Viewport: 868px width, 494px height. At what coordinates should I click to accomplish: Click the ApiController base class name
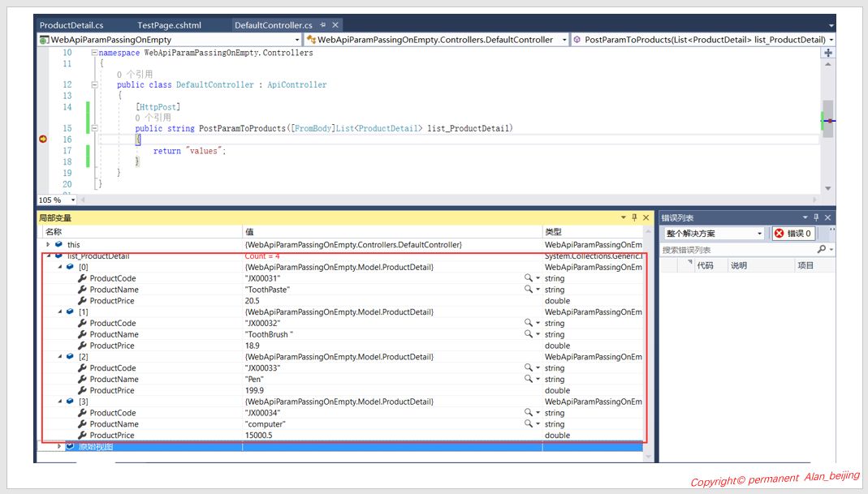click(x=296, y=84)
